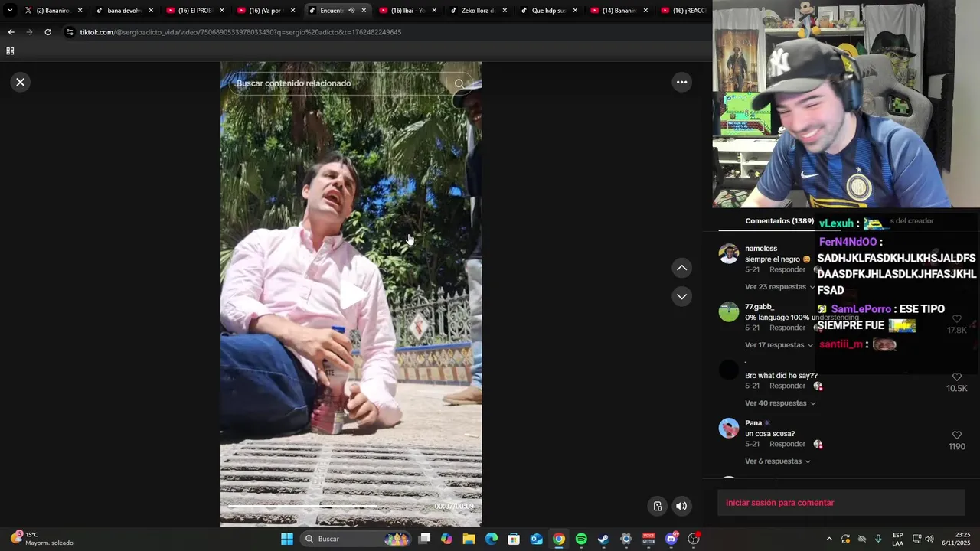Expand 'Ver 6 respuestas' under Pana

pyautogui.click(x=778, y=461)
